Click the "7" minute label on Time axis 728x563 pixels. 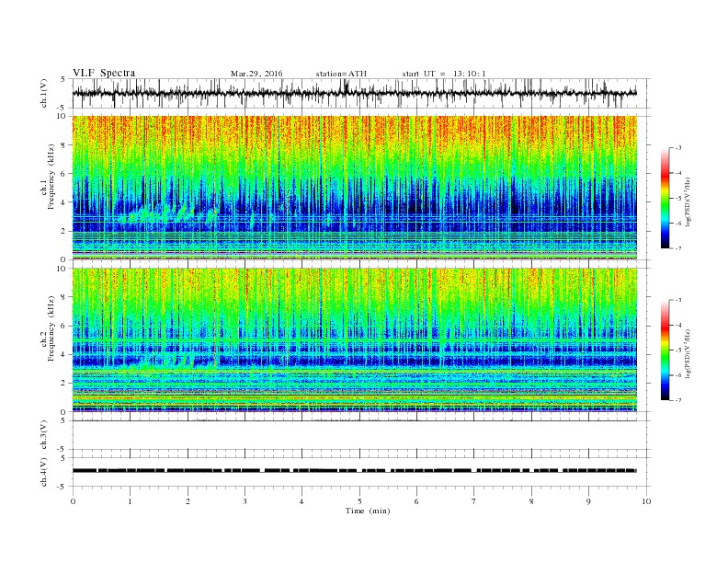(473, 501)
